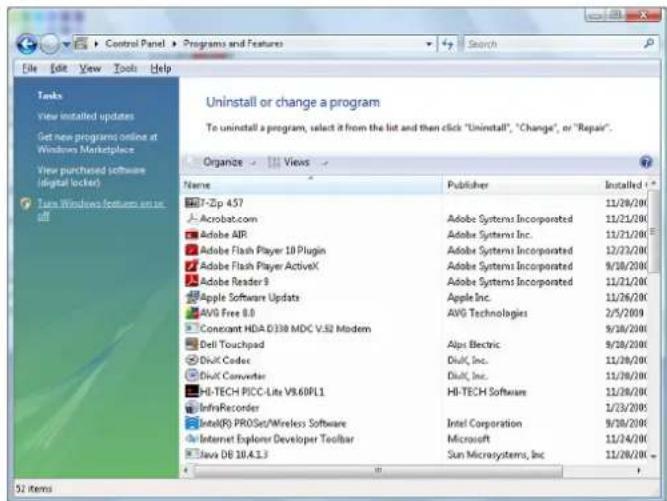Image resolution: width=667 pixels, height=501 pixels.
Task: Click "AVG Technologies" publisher cell
Action: (x=487, y=313)
